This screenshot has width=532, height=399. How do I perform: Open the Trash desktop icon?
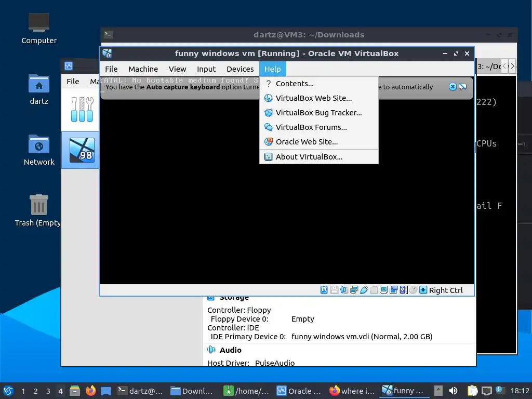38,205
